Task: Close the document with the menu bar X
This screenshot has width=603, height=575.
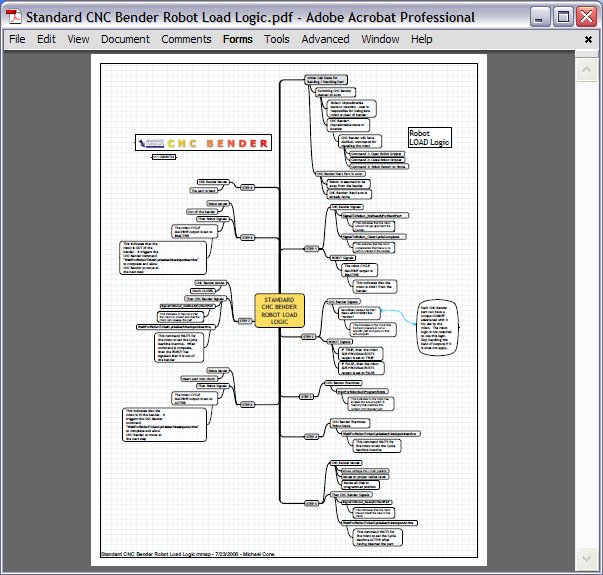Action: click(587, 39)
